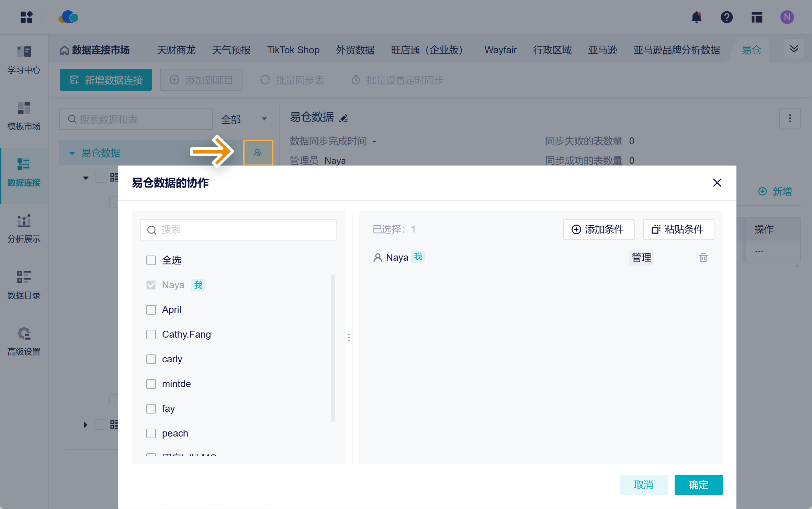The image size is (812, 509).
Task: Open 高级设置 in sidebar
Action: pyautogui.click(x=24, y=342)
